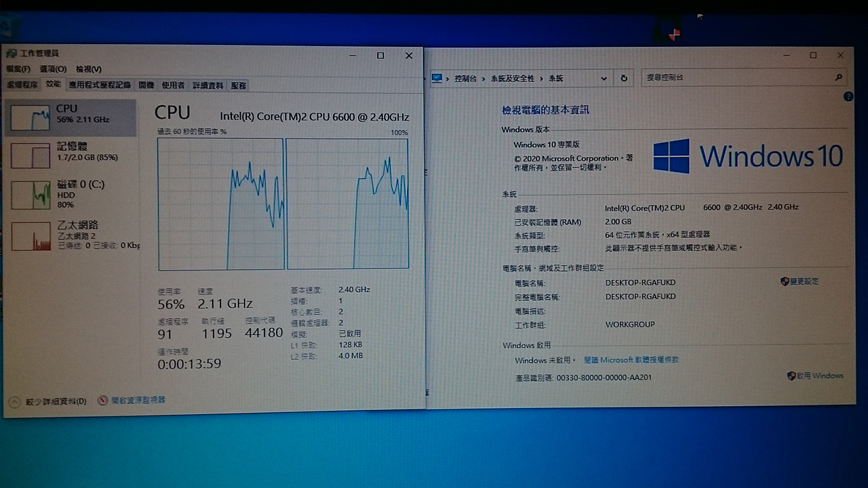Collapse view with 較少詳細資料(D) button

point(47,401)
